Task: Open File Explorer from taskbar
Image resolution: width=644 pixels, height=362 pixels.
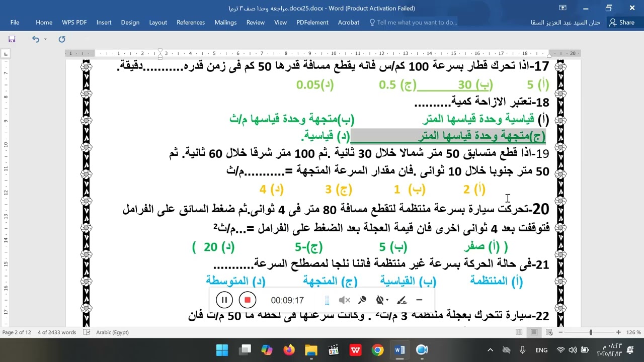Action: pos(311,350)
